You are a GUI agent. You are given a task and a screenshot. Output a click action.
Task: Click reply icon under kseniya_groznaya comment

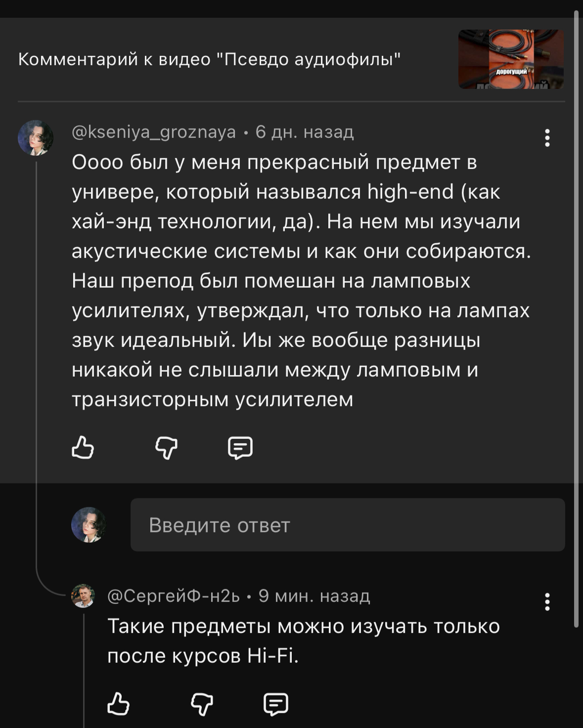(240, 448)
